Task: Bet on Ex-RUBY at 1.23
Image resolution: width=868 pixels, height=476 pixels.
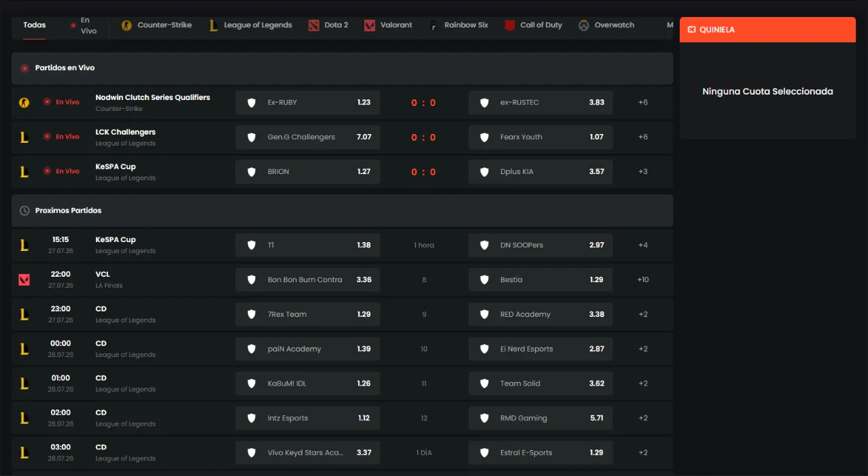Action: click(x=307, y=103)
